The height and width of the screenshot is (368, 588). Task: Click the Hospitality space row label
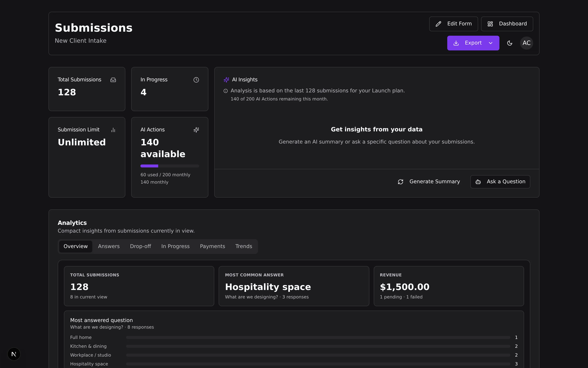click(x=89, y=364)
